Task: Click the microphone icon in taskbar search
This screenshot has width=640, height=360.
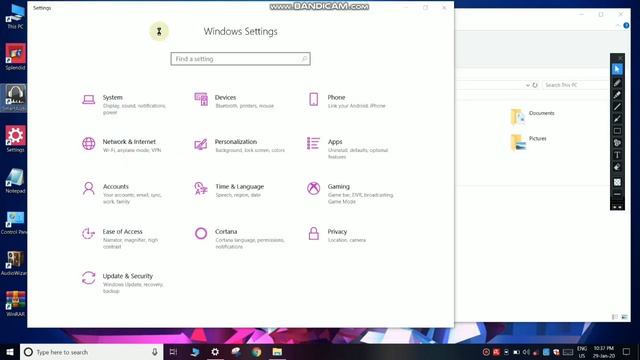Action: click(x=155, y=352)
